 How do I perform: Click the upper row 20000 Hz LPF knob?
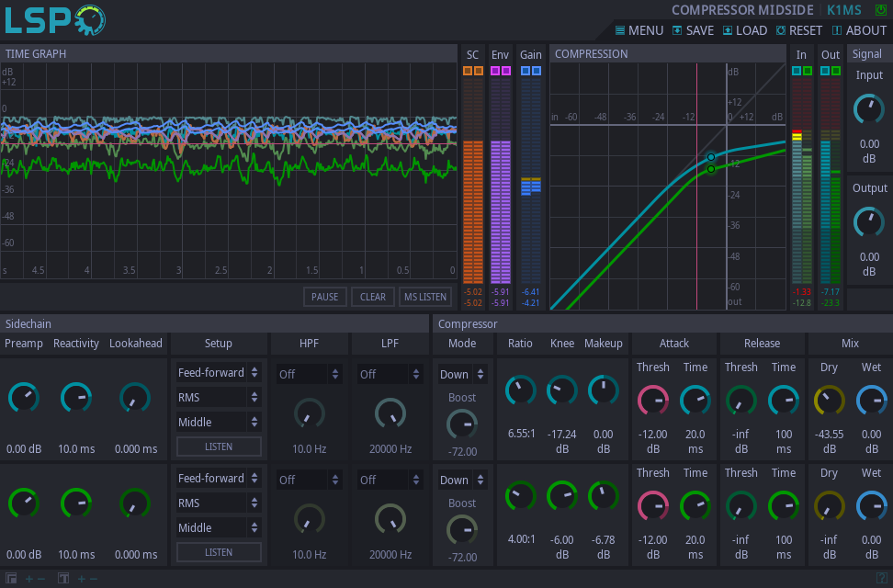pos(390,413)
